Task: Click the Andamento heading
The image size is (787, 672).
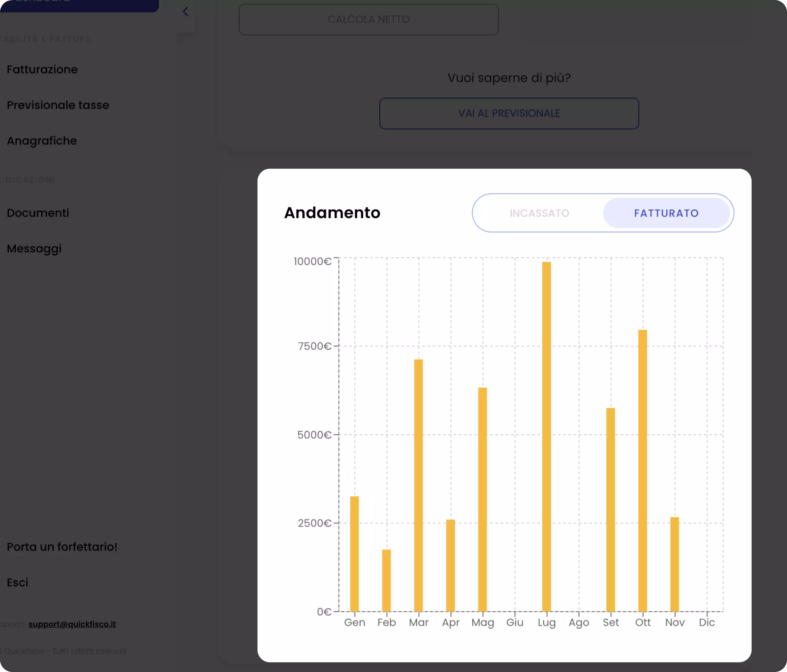Action: point(332,213)
